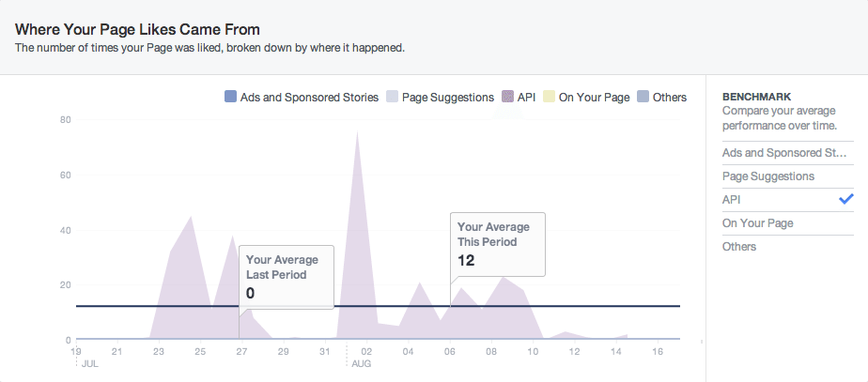
Task: Click the Your Average This Period tooltip
Action: [x=498, y=243]
